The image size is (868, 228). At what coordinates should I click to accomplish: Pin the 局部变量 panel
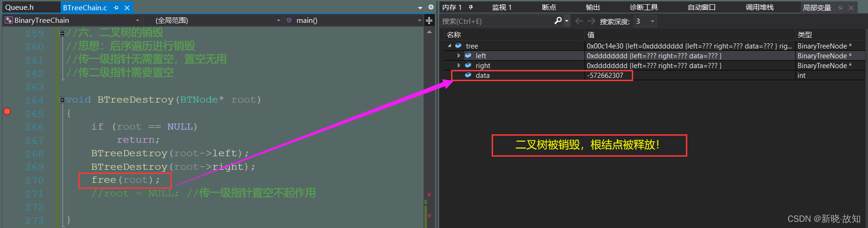click(x=840, y=8)
